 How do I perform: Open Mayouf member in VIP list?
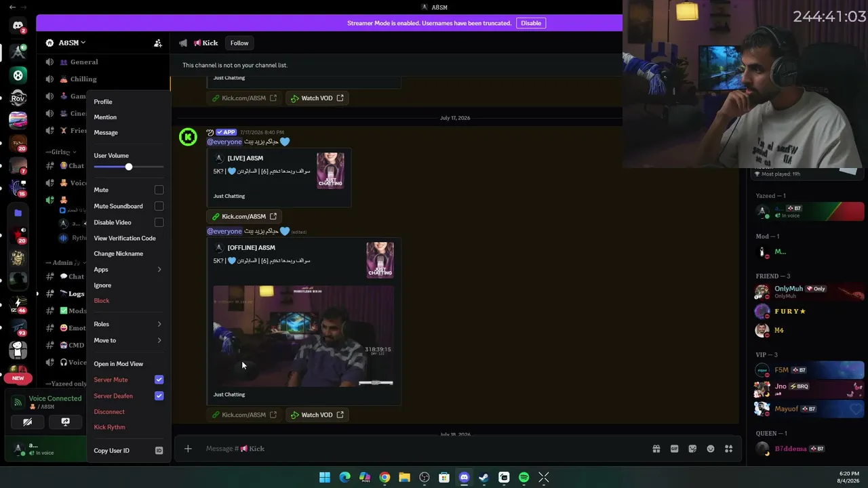(808, 409)
